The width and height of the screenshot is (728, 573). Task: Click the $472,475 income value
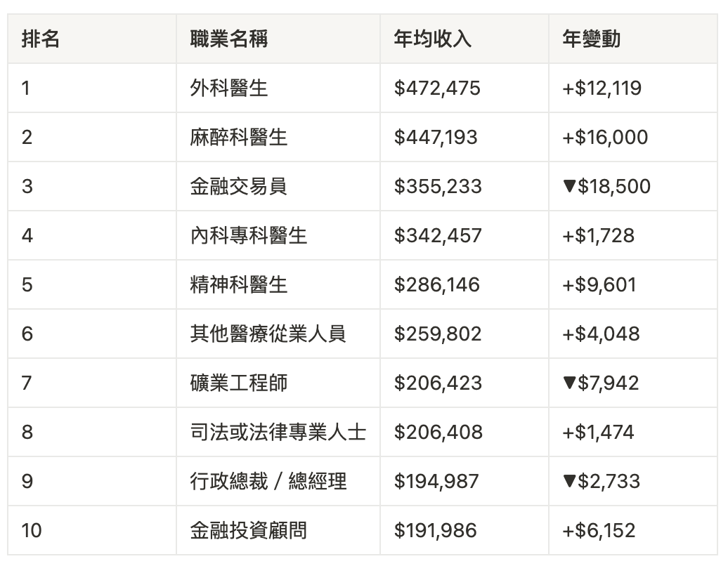click(437, 88)
